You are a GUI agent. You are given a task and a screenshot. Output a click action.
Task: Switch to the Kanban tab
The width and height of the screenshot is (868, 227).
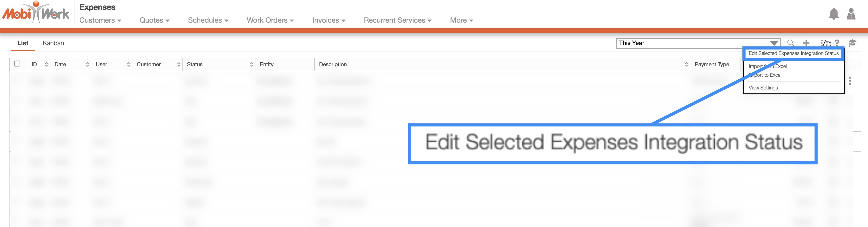pyautogui.click(x=53, y=43)
